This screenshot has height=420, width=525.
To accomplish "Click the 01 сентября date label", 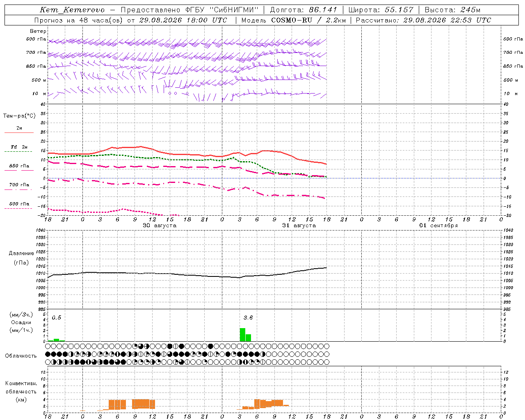I will 438,225.
